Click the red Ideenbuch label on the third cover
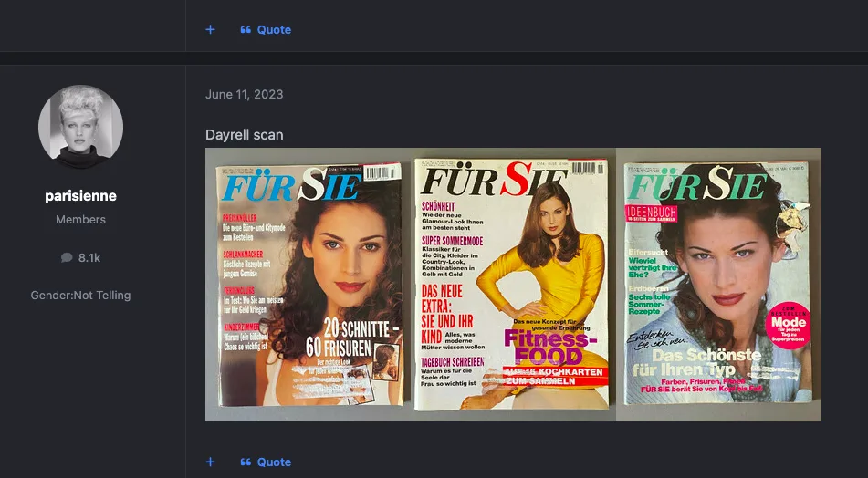 651,212
